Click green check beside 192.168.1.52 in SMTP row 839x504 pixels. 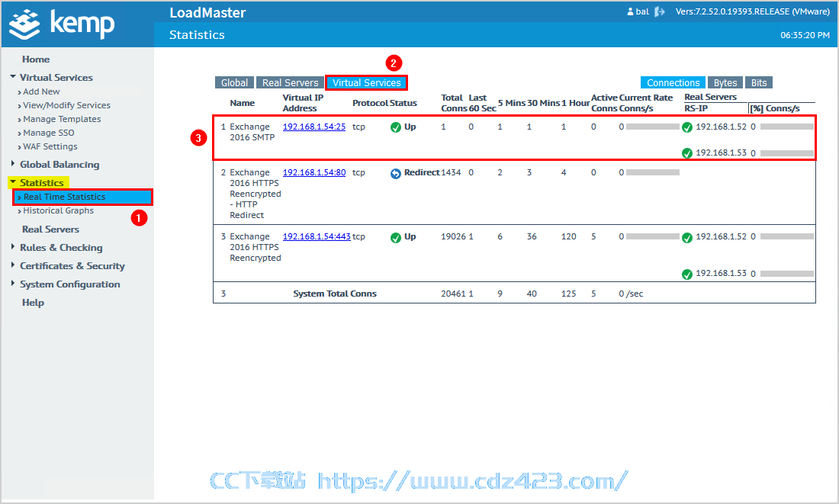click(x=687, y=127)
